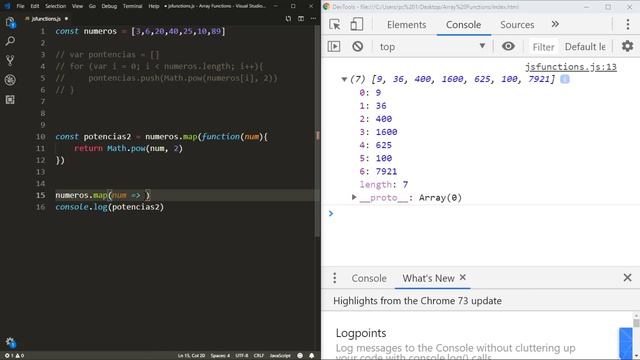The width and height of the screenshot is (640, 360).
Task: Select the Console tab in DevTools
Action: 463,25
